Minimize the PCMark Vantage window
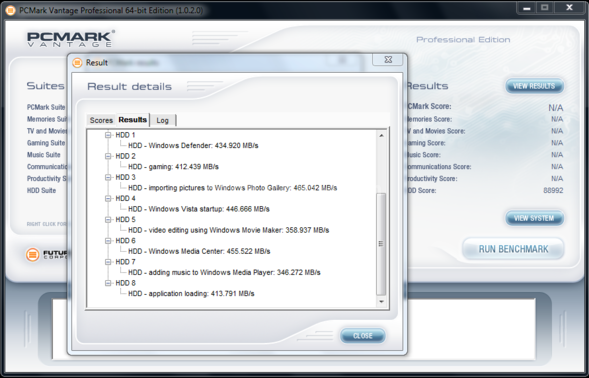Viewport: 589px width, 378px height. [527, 8]
